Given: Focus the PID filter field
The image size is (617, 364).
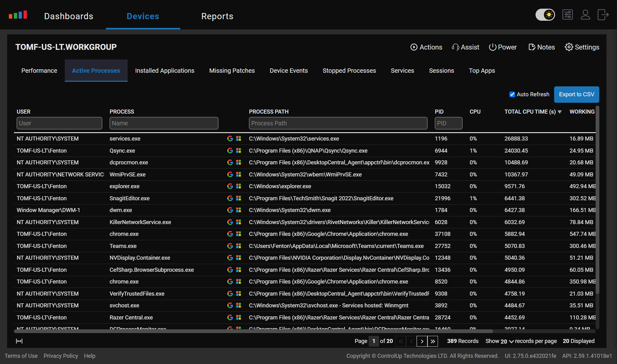Looking at the screenshot, I should [x=449, y=123].
